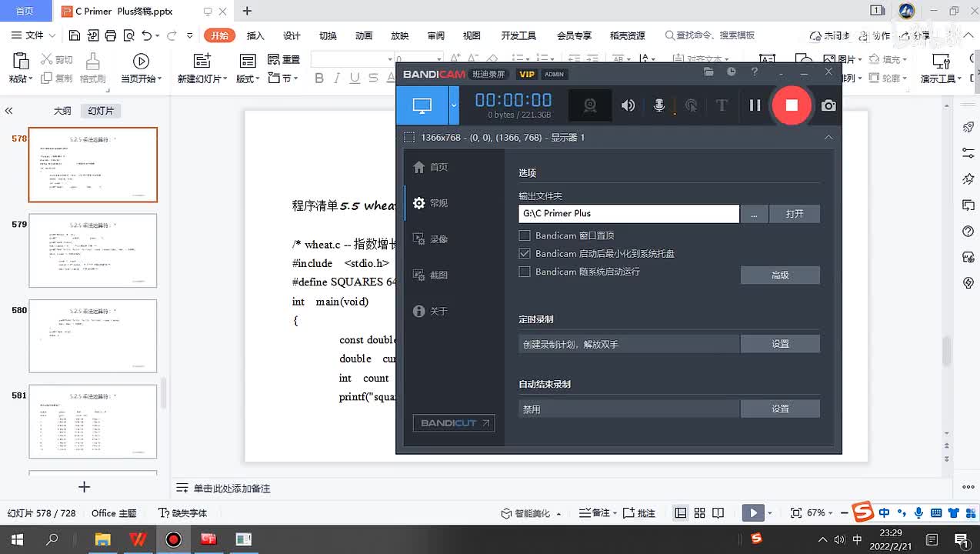Viewport: 980px width, 554px height.
Task: Toggle the Bandicam webcam overlay
Action: click(x=590, y=105)
